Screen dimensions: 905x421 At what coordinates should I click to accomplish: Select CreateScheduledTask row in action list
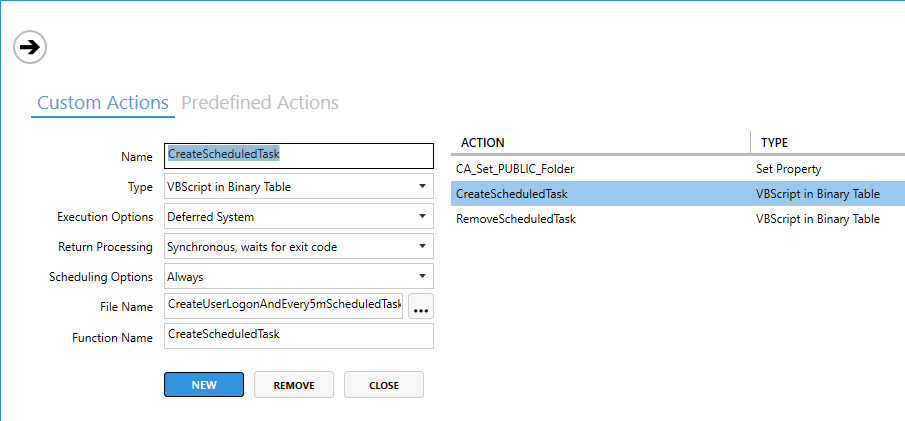(512, 194)
